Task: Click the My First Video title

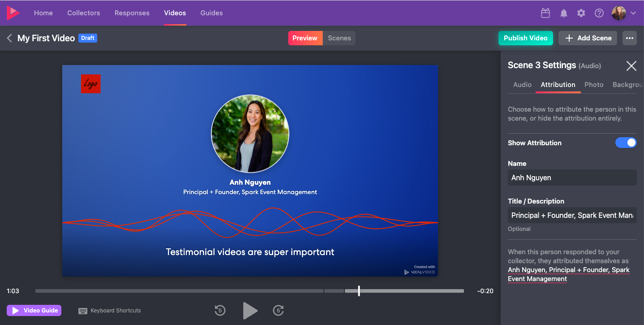Action: pyautogui.click(x=46, y=38)
